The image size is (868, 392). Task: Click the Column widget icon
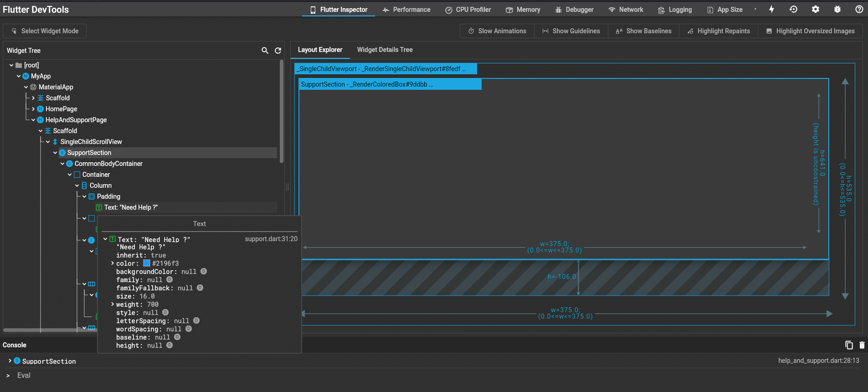point(84,186)
